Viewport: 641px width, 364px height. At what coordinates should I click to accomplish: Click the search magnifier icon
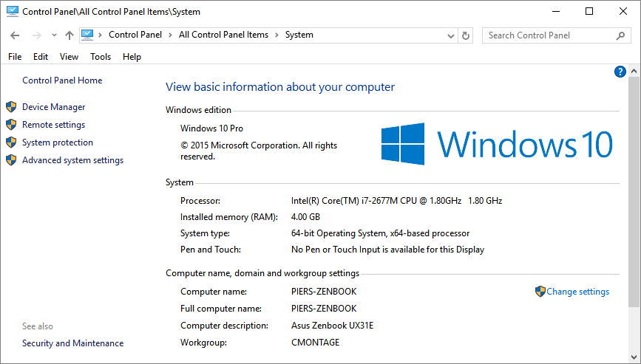coord(620,35)
